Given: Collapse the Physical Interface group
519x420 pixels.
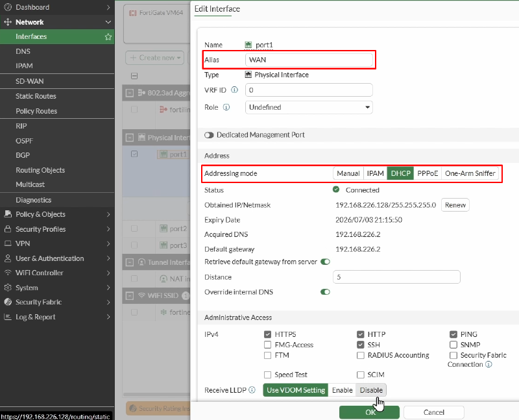Looking at the screenshot, I should [x=130, y=138].
